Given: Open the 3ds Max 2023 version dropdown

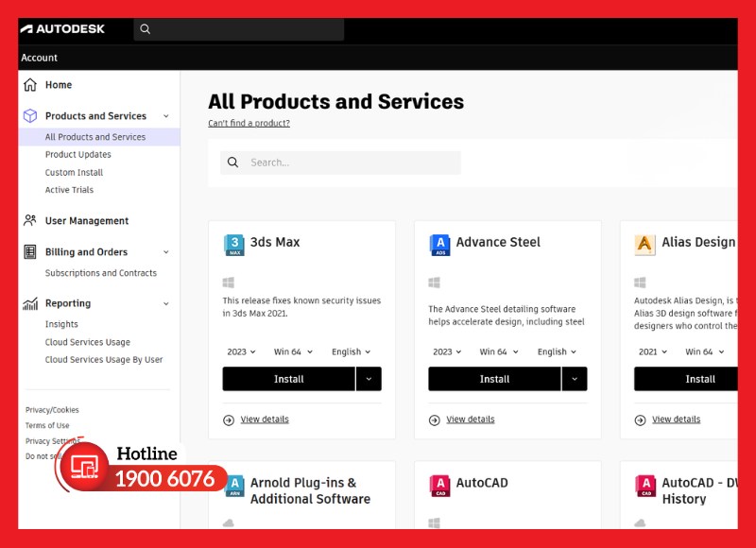Looking at the screenshot, I should point(241,351).
